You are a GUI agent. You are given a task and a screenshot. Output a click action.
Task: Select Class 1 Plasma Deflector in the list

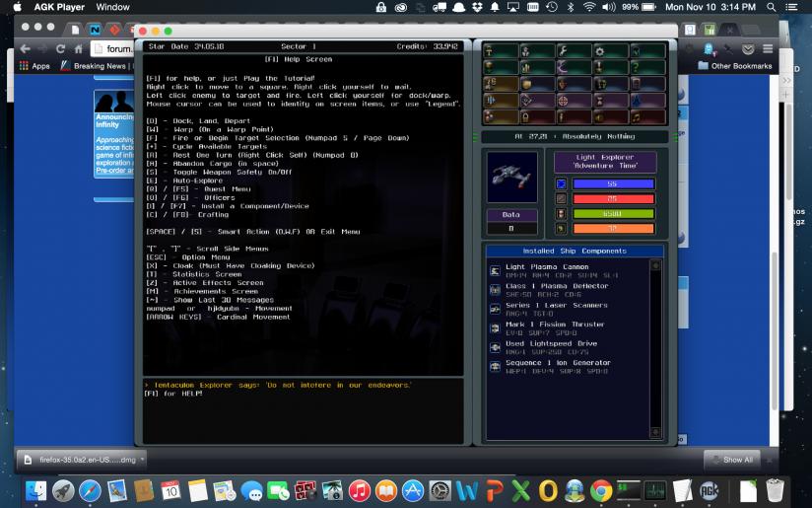click(x=556, y=286)
